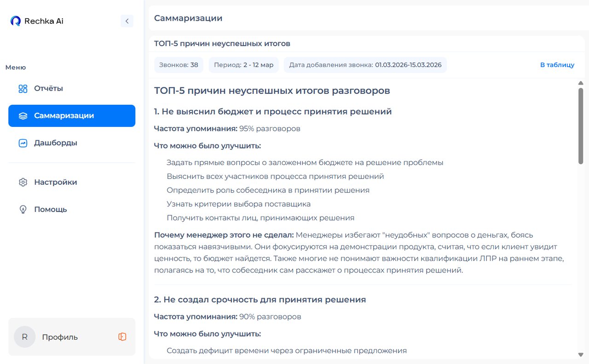
Task: Click the Дашборды chart icon
Action: click(x=23, y=143)
